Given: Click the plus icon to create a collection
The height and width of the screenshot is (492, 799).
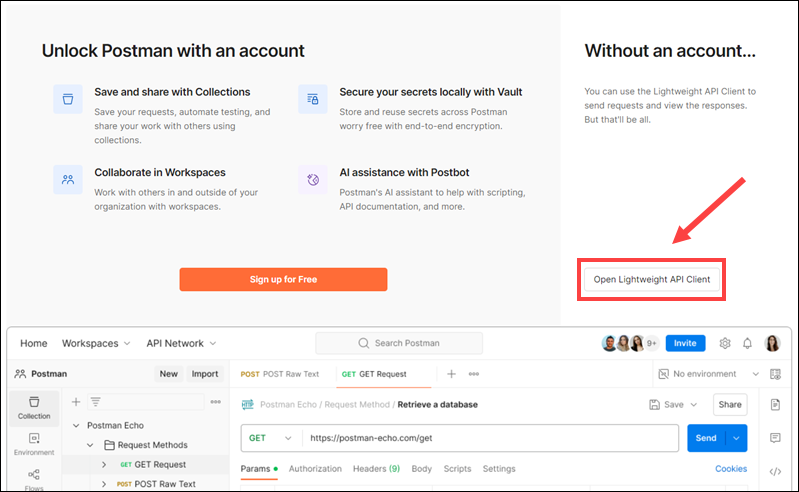Looking at the screenshot, I should click(76, 402).
